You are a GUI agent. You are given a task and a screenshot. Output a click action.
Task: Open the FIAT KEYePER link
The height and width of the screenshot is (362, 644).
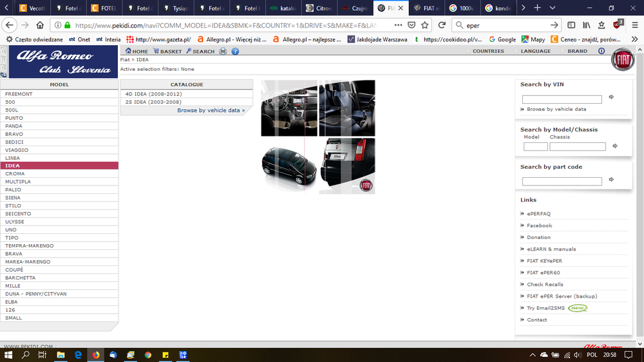point(544,261)
